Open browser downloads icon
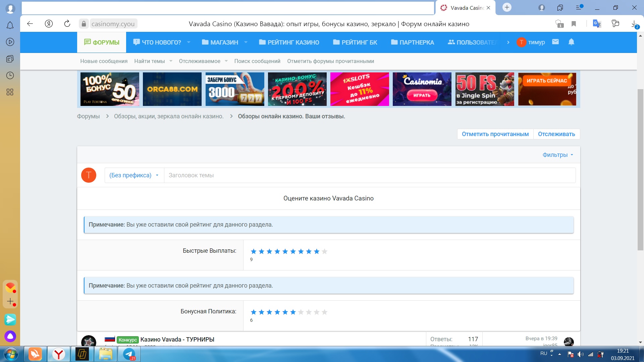The image size is (644, 362). click(x=635, y=24)
